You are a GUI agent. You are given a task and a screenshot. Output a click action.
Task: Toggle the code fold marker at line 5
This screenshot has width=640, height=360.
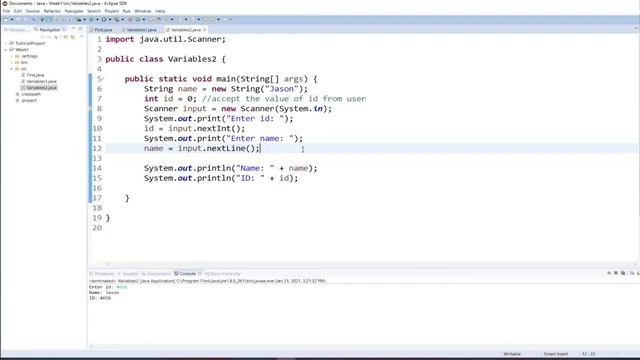coord(103,78)
